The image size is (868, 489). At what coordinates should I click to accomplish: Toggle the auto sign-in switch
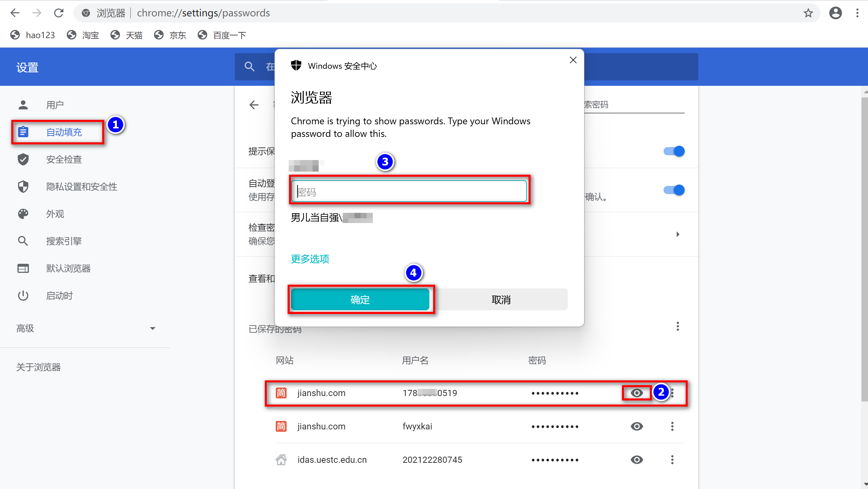point(674,190)
